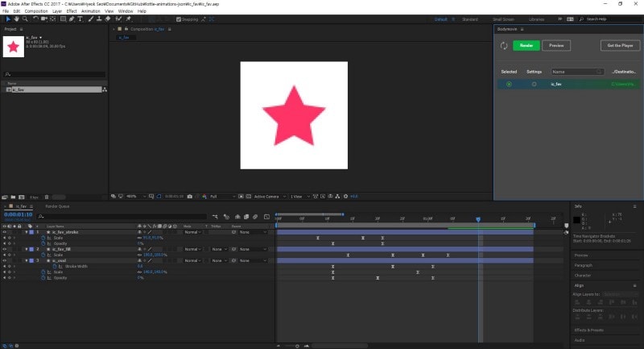Collapse the ic_fav_fill layer
644x349 pixels.
point(27,249)
